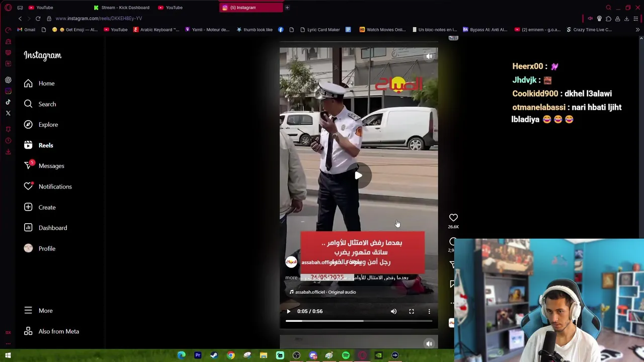
Task: Enter fullscreen video mode
Action: [x=411, y=311]
